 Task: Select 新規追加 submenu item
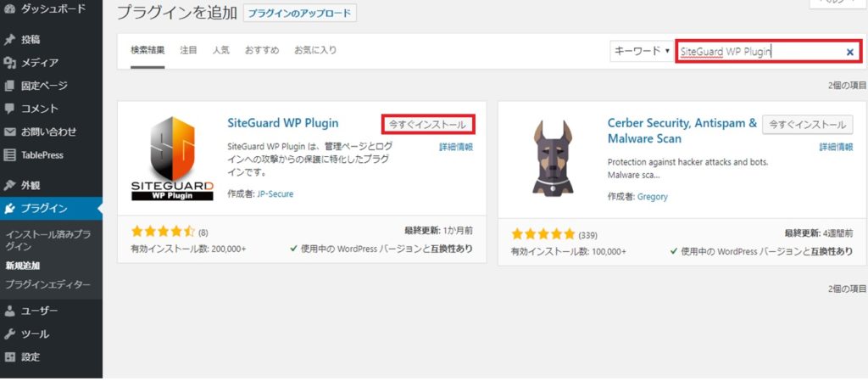[23, 266]
